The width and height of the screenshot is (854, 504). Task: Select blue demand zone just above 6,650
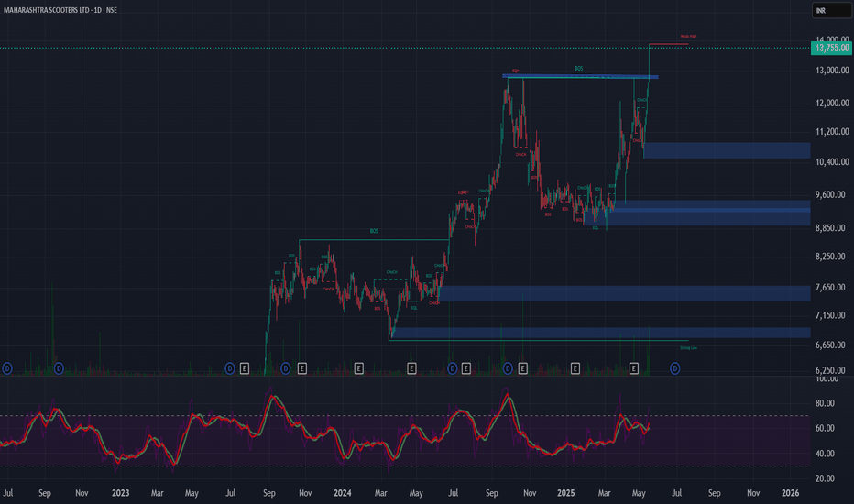point(601,333)
